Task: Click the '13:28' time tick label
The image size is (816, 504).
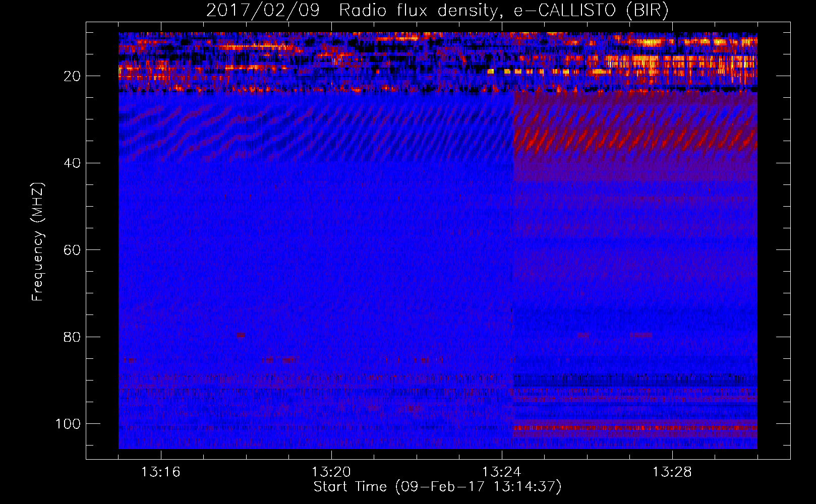Action: coord(672,472)
